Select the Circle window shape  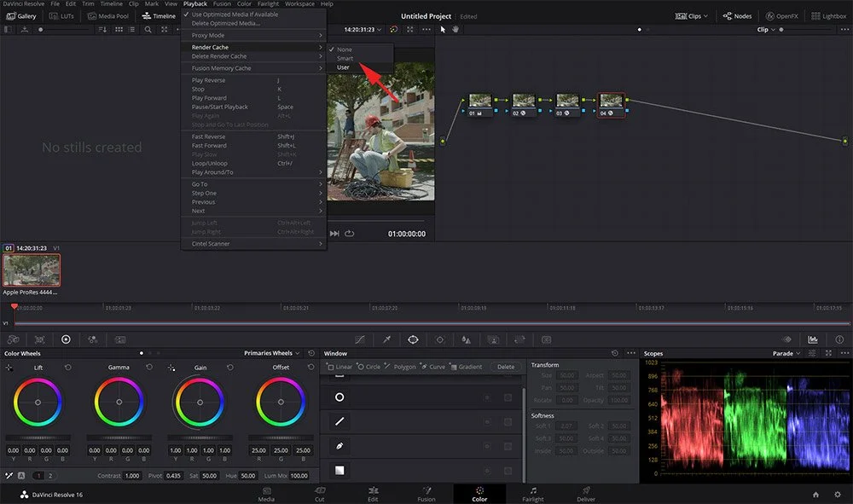point(370,367)
